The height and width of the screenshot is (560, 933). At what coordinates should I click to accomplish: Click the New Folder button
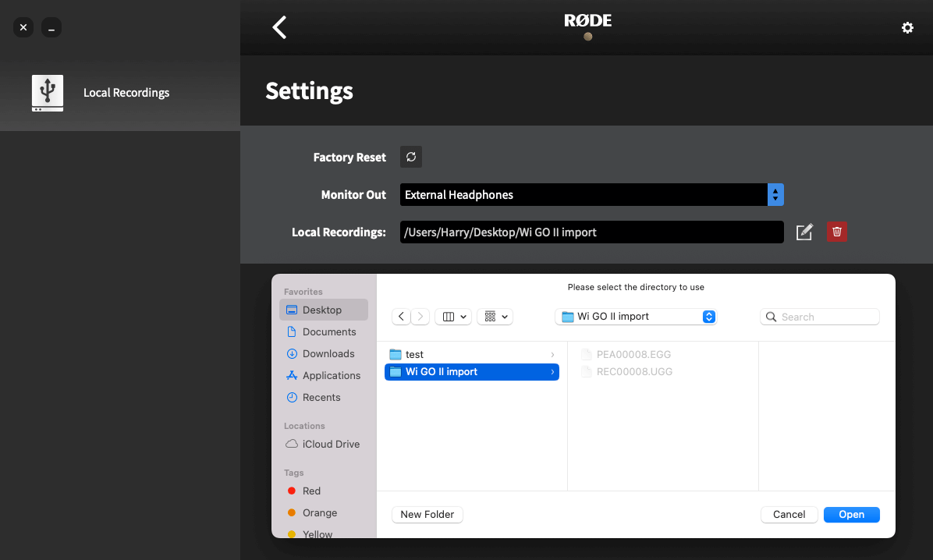[427, 514]
